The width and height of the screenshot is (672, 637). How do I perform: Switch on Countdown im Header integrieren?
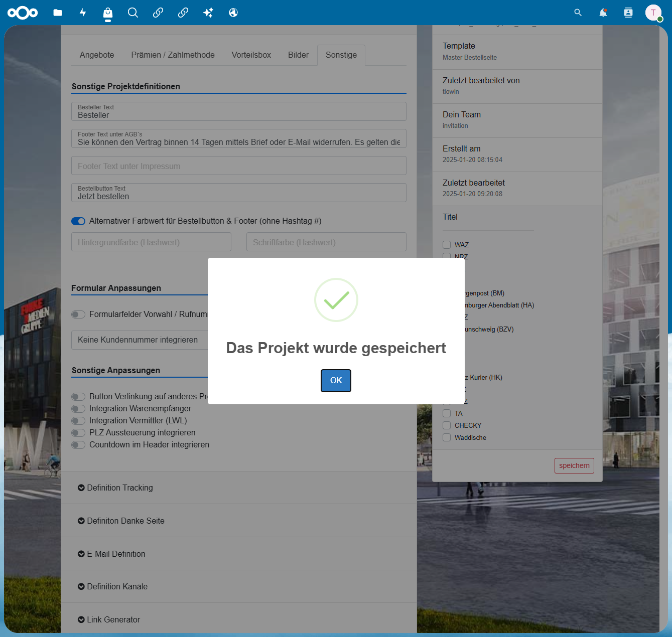click(78, 445)
